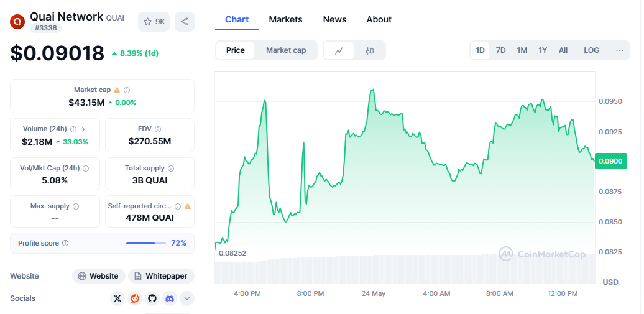Select 7D time range
Image resolution: width=644 pixels, height=314 pixels.
[x=500, y=50]
